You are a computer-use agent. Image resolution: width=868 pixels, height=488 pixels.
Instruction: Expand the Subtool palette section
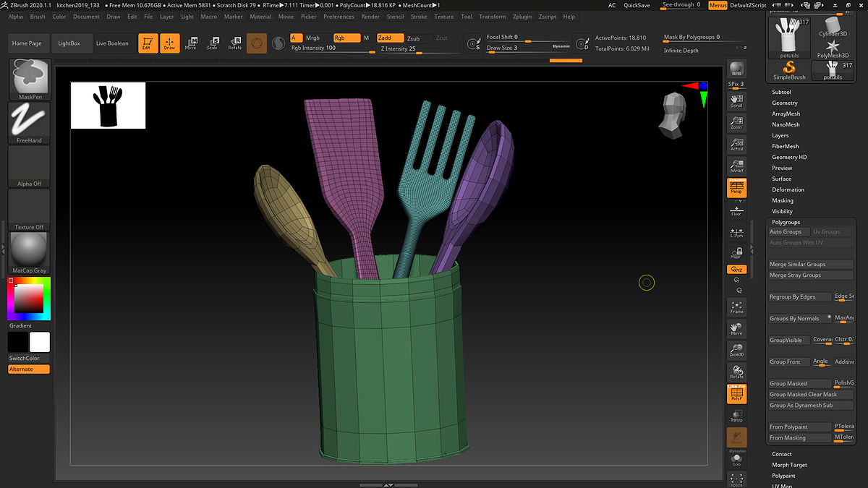[x=781, y=92]
